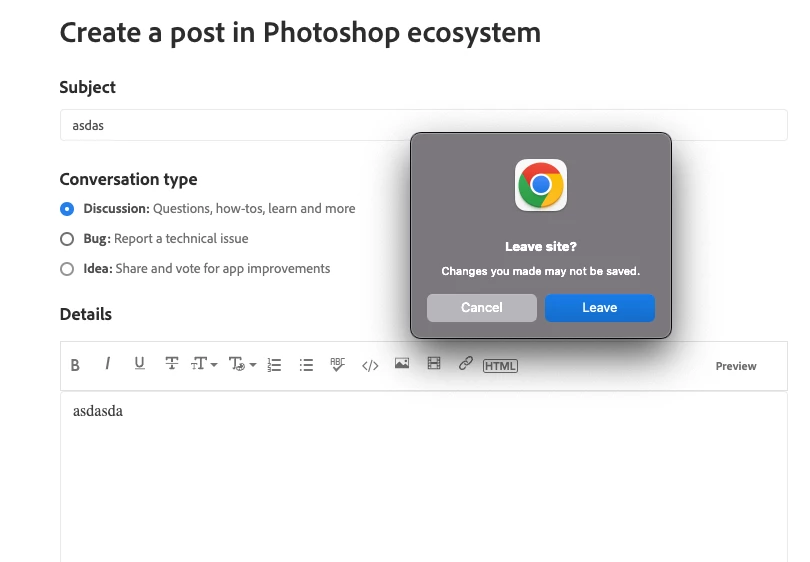Click the "Leave site?" dialog heading
This screenshot has width=810, height=562.
[541, 246]
